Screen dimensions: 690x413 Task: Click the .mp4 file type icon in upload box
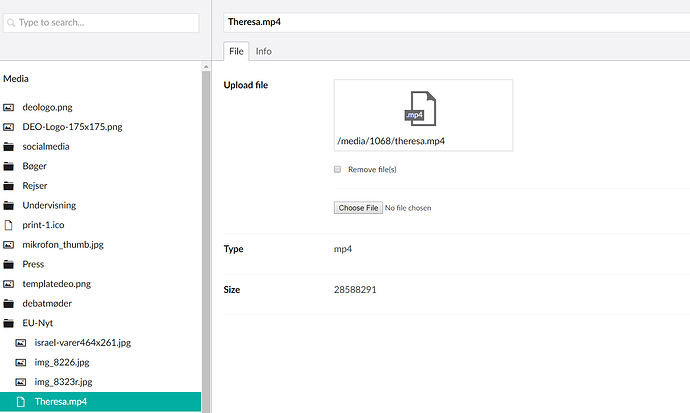(x=420, y=109)
